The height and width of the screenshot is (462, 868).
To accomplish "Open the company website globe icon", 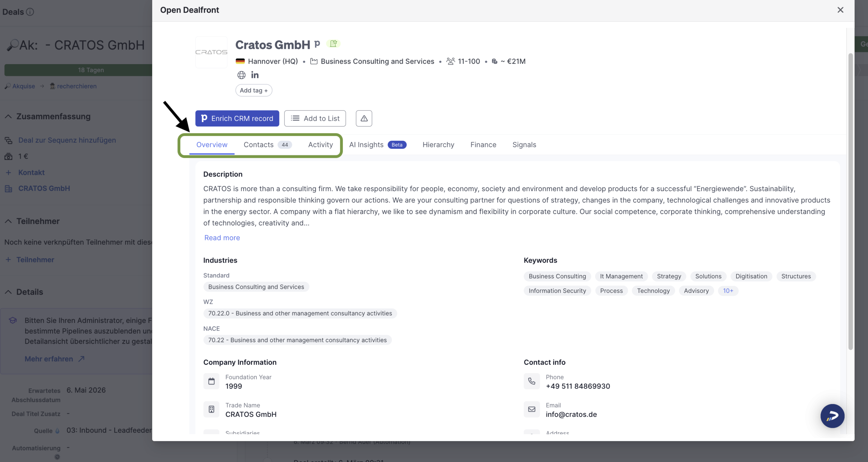I will [241, 75].
